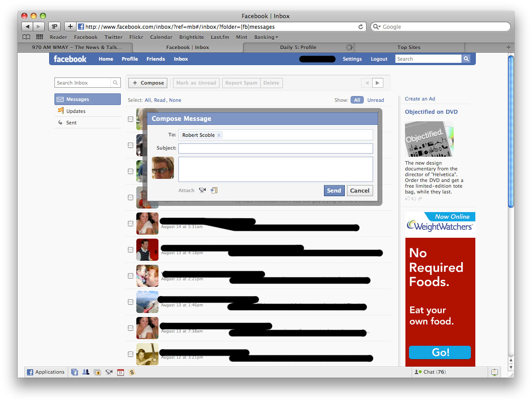Image resolution: width=532 pixels, height=402 pixels.
Task: Click the Objectified DVD ad thumbnail
Action: (x=429, y=139)
